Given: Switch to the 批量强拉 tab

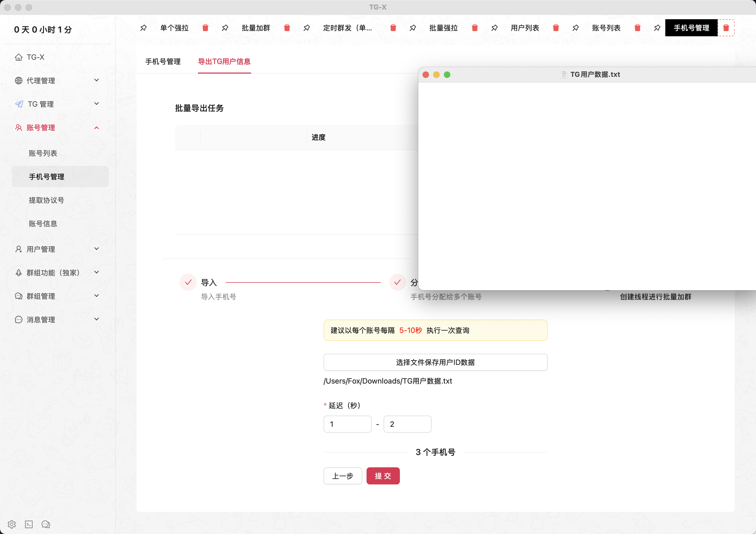Looking at the screenshot, I should (x=444, y=28).
